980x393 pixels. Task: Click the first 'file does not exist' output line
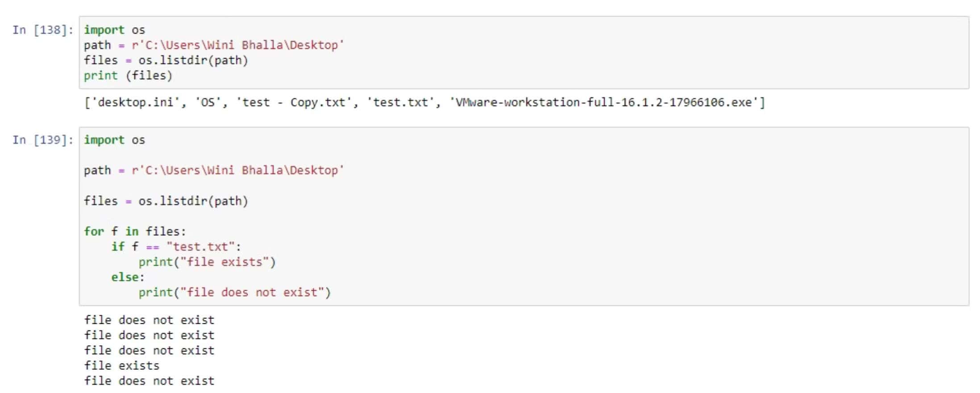pyautogui.click(x=149, y=320)
